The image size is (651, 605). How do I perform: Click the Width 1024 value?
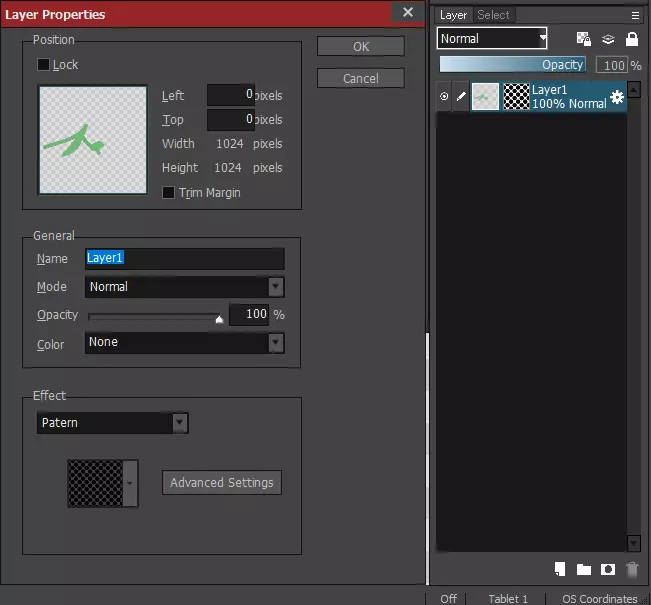230,144
